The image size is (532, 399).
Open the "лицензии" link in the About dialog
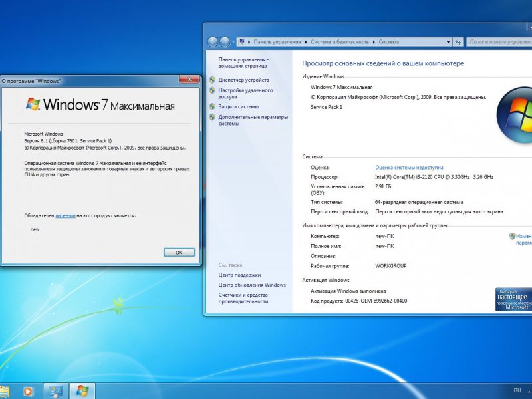65,215
